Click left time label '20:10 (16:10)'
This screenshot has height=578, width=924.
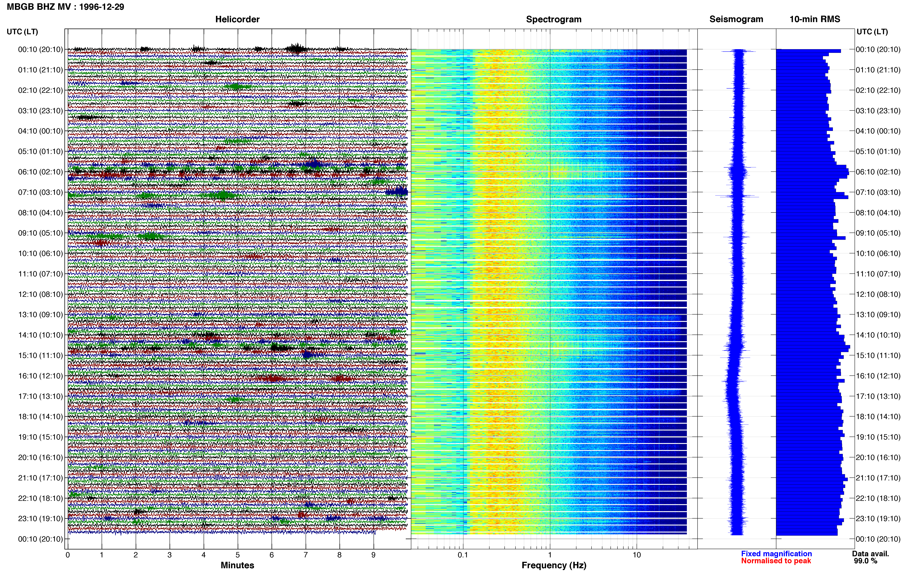click(x=41, y=458)
